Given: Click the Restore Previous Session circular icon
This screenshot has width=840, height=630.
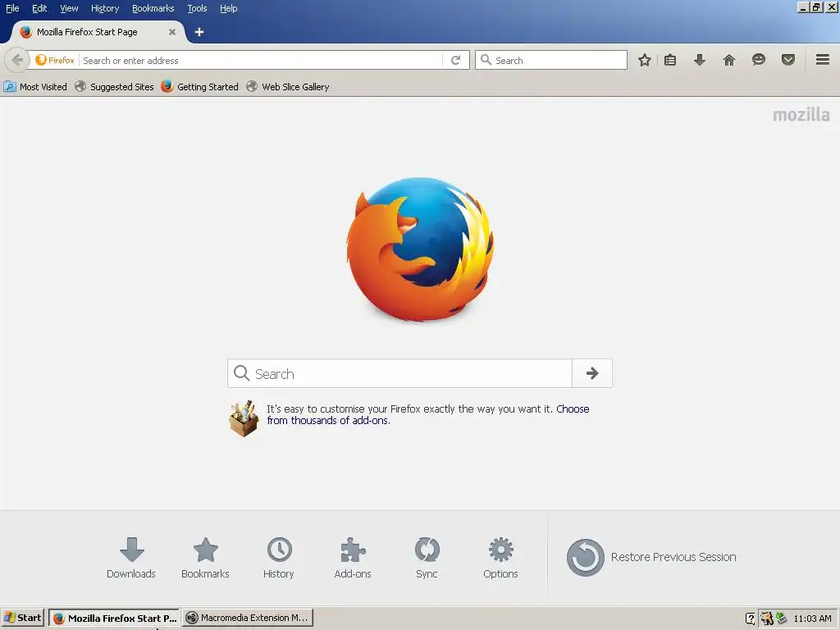Looking at the screenshot, I should [x=585, y=558].
